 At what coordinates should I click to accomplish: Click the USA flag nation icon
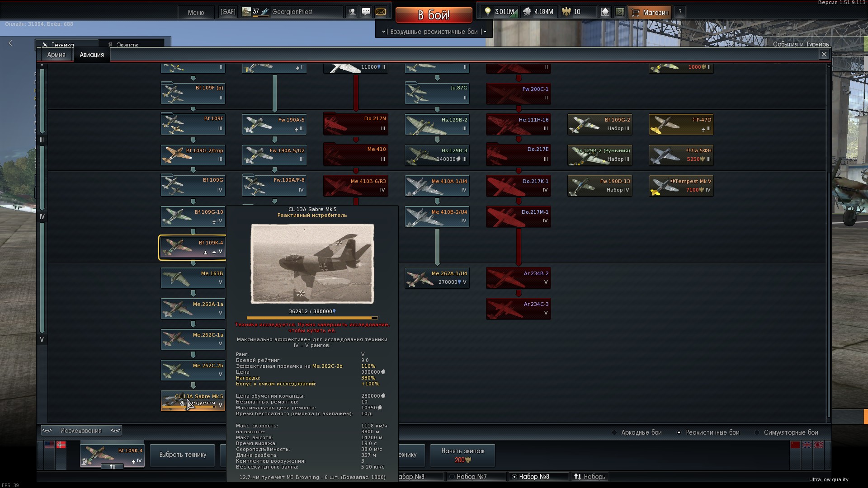tap(49, 445)
